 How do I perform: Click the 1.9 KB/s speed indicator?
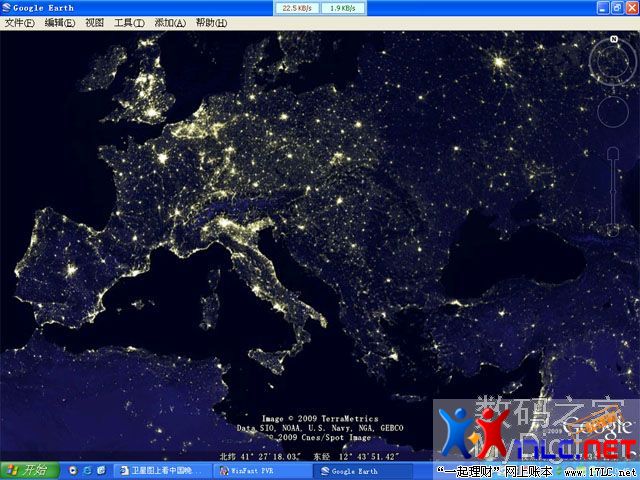[343, 8]
